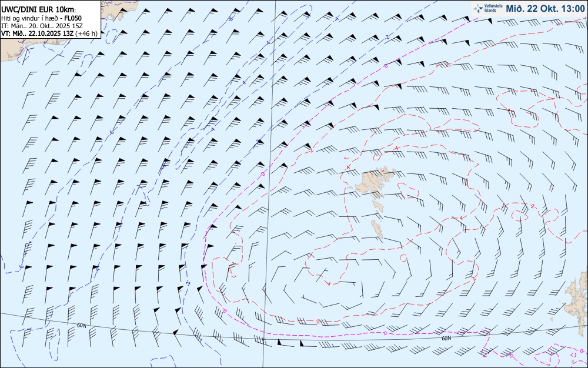Click the 'Mið. 22 Okt. 13:00' timestamp
This screenshot has height=368, width=588.
pyautogui.click(x=545, y=8)
